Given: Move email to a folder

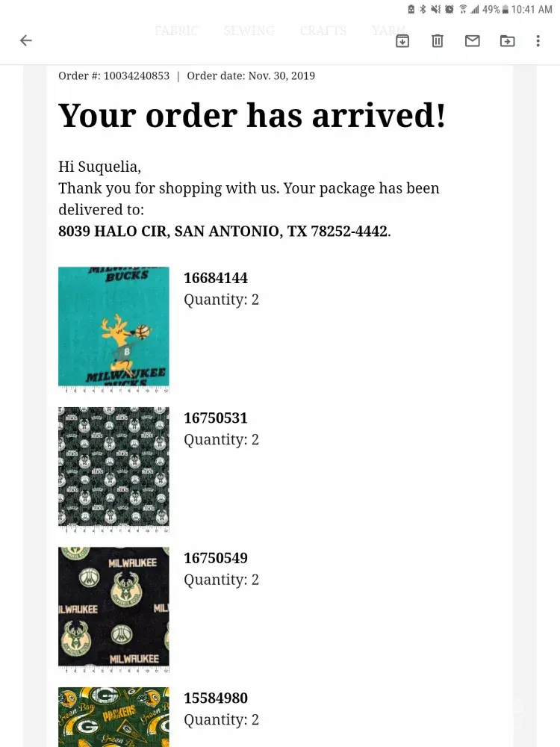Looking at the screenshot, I should (507, 41).
